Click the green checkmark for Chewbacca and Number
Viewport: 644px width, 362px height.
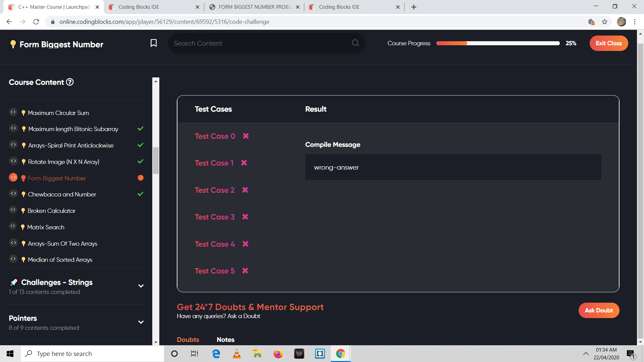(141, 194)
